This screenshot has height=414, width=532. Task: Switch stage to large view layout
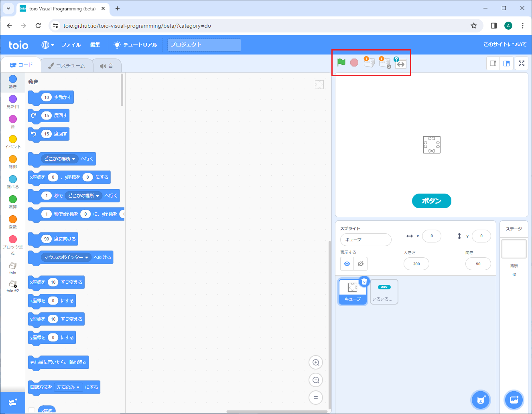506,63
